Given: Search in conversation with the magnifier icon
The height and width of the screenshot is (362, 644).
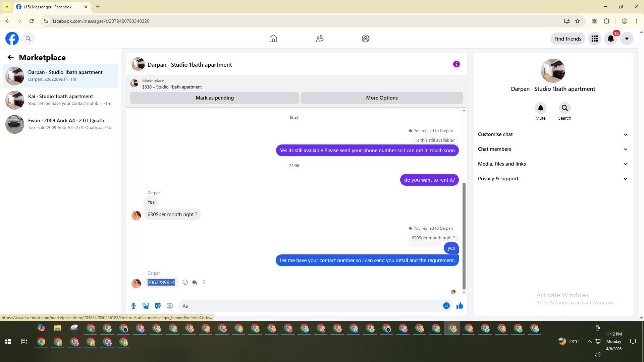Looking at the screenshot, I should point(565,108).
